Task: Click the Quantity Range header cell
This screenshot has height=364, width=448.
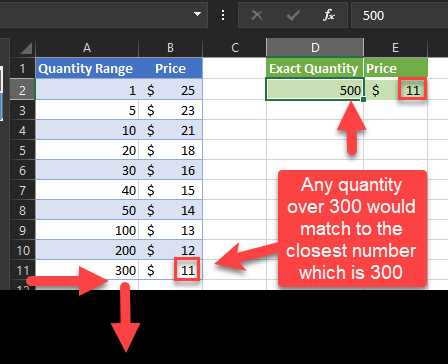Action: point(87,68)
